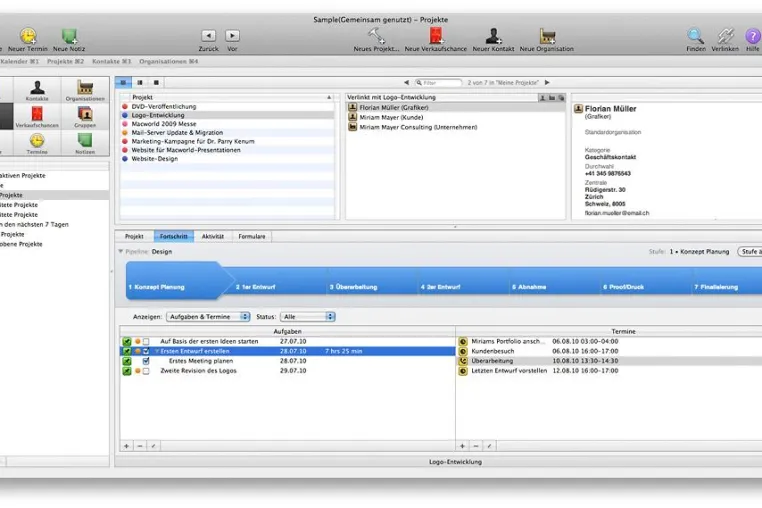762x508 pixels.
Task: Add a Neue Verkaufschance from toolbar
Action: coord(436,36)
